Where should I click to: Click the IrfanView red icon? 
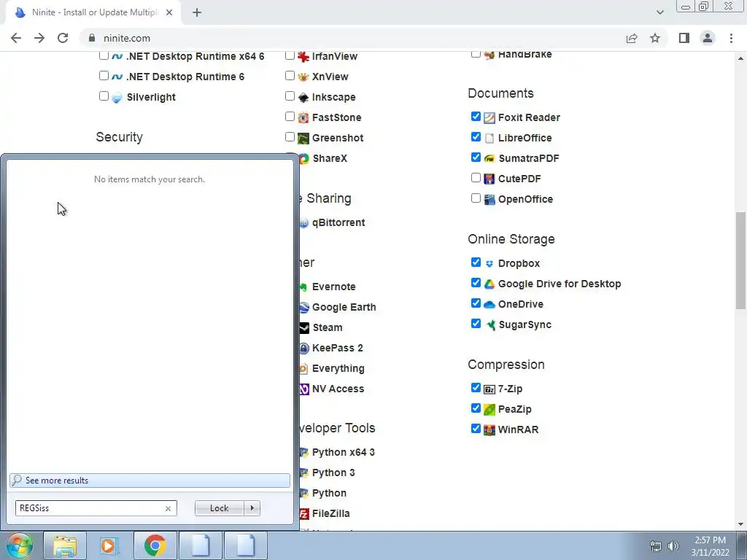(x=303, y=57)
